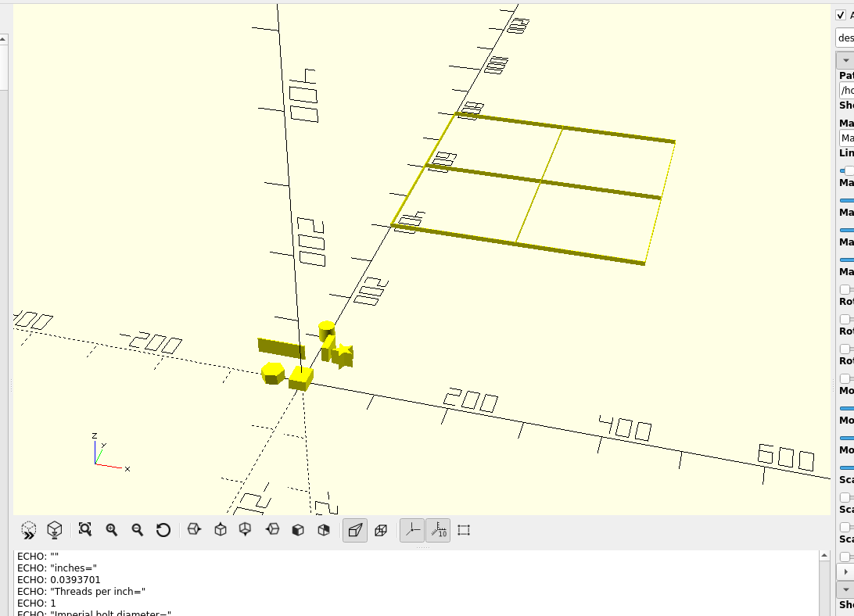Collapse the first customizer section arrow

[x=845, y=60]
